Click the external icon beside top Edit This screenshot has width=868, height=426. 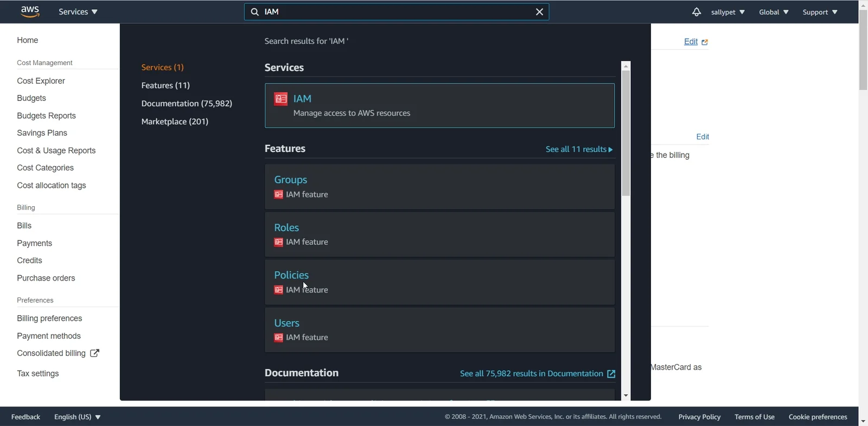point(705,42)
